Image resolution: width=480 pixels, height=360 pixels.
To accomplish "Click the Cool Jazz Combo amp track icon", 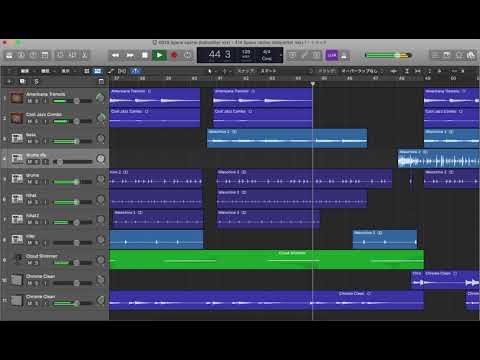I will point(16,118).
